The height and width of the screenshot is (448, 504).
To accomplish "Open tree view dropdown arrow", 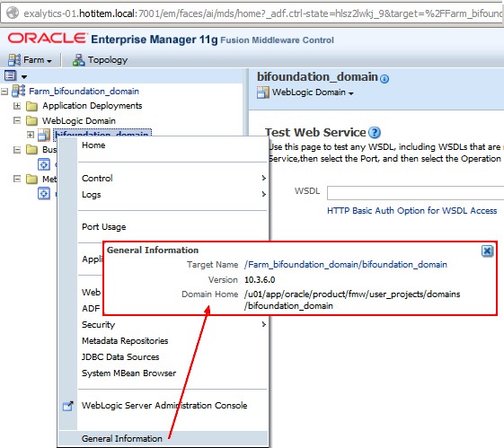I will [x=24, y=76].
